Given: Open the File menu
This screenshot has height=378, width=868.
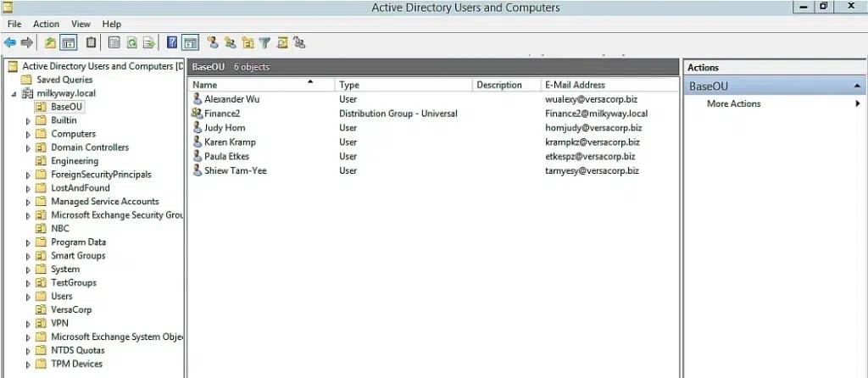Looking at the screenshot, I should coord(14,25).
